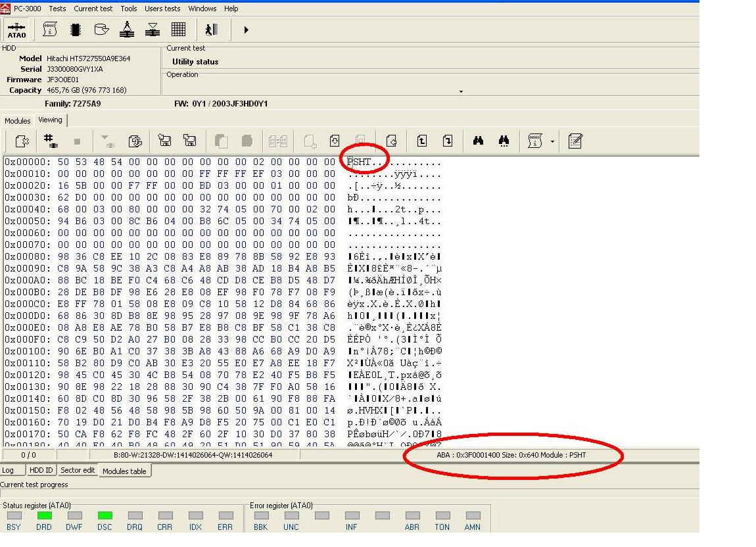Click hex row offset 0x00080
Image resolution: width=756 pixels, height=547 pixels.
27,256
